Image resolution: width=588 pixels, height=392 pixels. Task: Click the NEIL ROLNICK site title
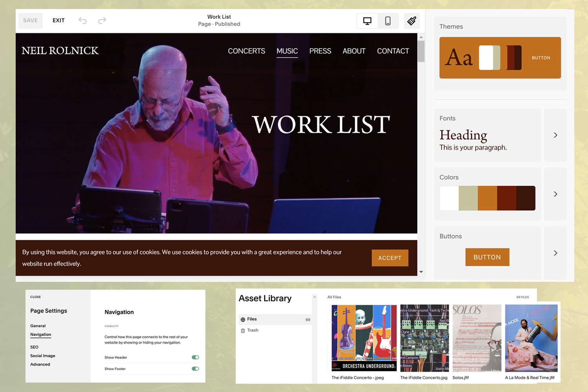click(60, 51)
